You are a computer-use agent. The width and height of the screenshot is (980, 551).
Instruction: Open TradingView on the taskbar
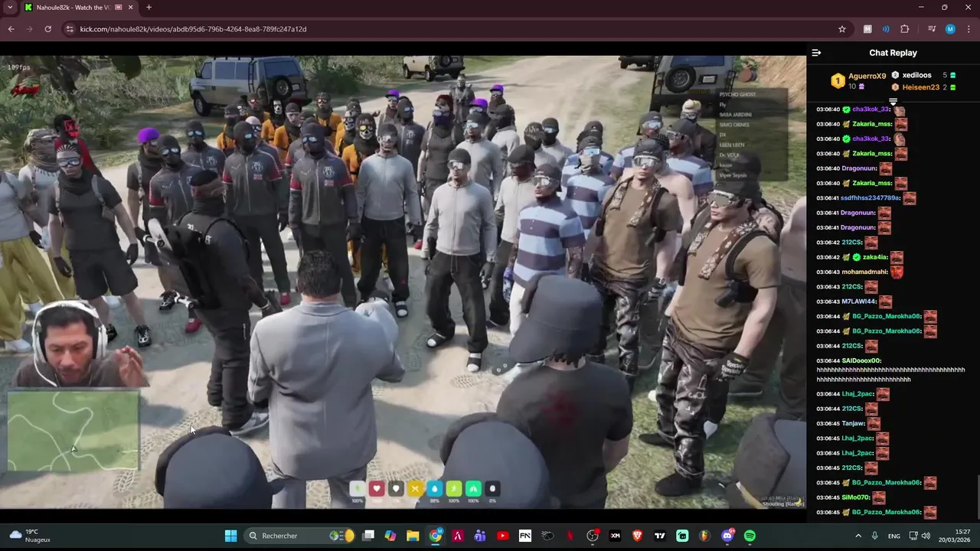coord(660,536)
